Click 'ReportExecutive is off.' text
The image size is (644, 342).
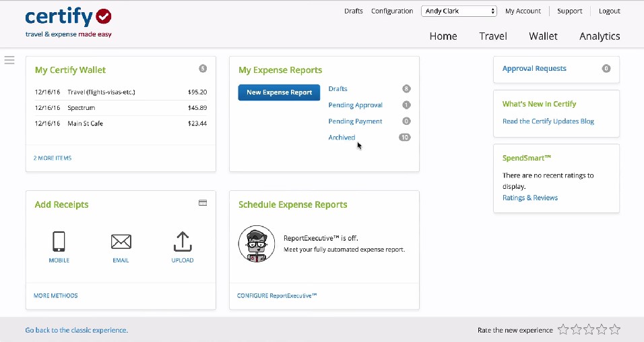pos(321,238)
